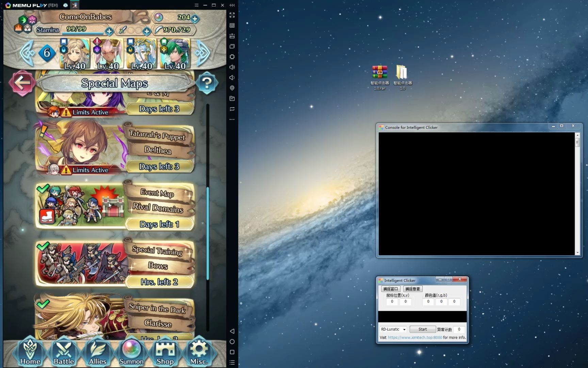The image size is (588, 368).
Task: Open Summon from the bottom menu
Action: (131, 352)
